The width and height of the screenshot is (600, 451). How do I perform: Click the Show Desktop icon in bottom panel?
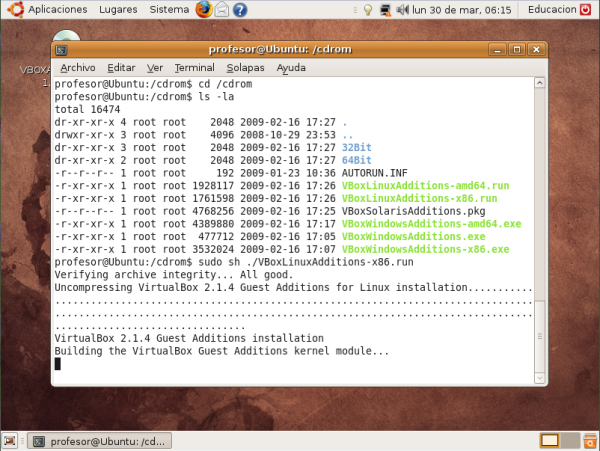(10, 440)
